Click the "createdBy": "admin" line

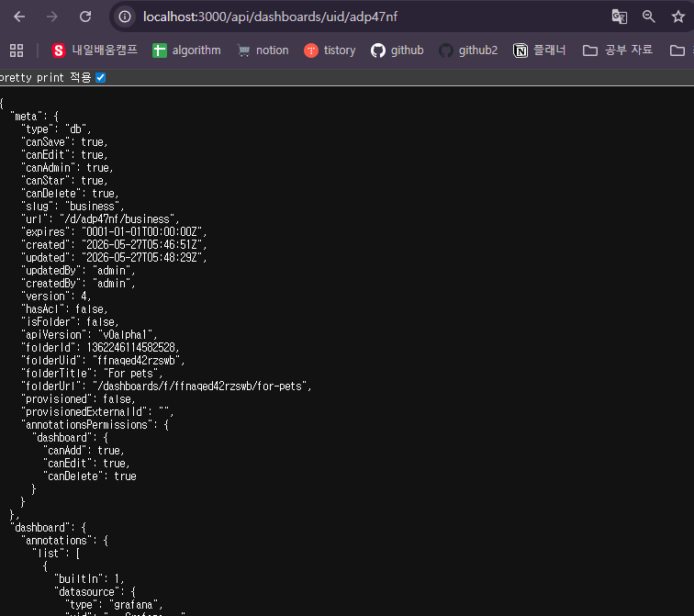point(78,284)
